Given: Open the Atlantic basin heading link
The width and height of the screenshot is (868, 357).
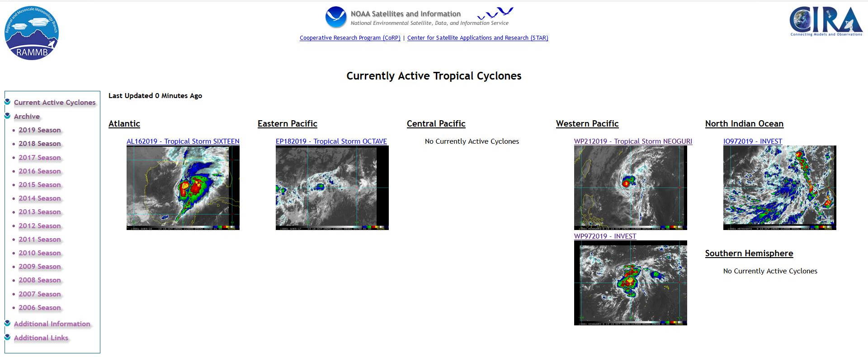Looking at the screenshot, I should coord(124,124).
